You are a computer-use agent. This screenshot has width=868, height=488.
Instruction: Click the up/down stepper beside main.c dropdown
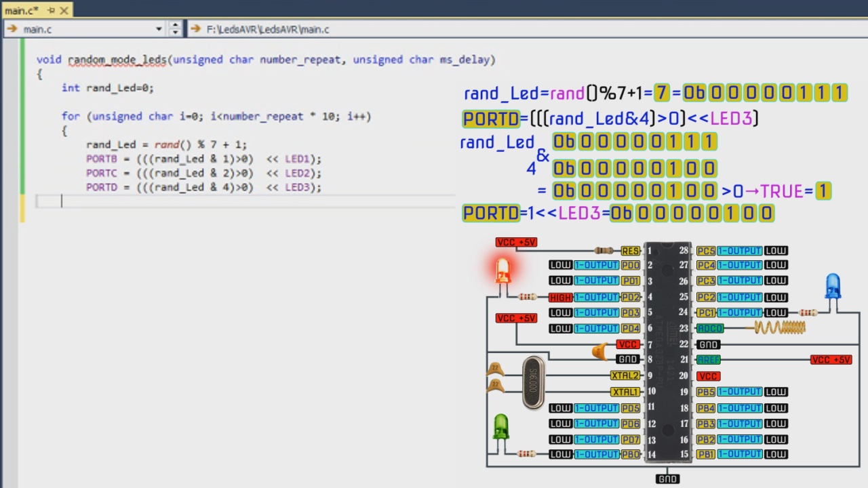(x=175, y=29)
